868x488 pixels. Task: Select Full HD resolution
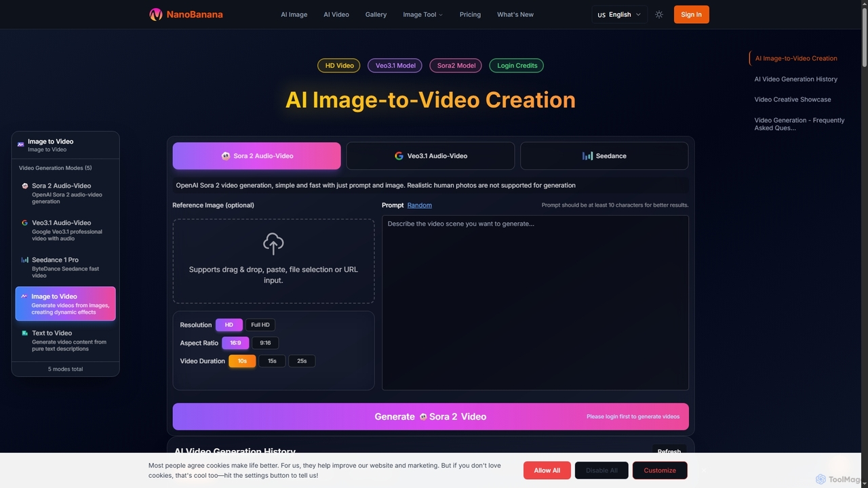coord(260,325)
